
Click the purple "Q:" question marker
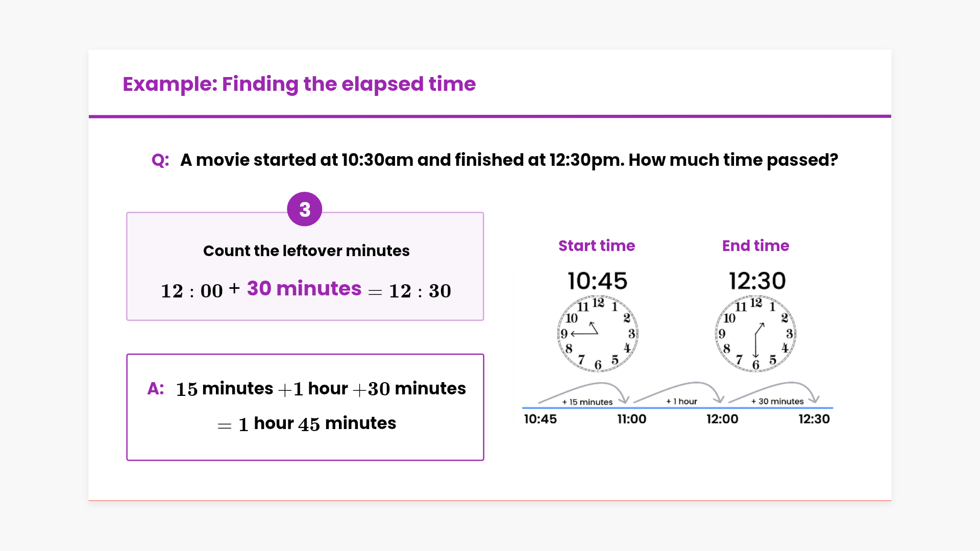[160, 160]
